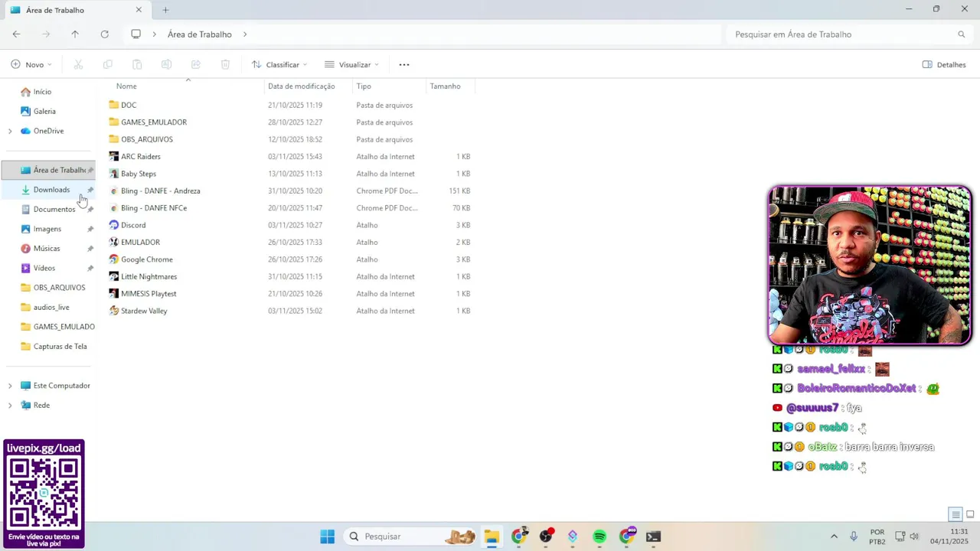Select the Google Chrome shortcut icon
The width and height of the screenshot is (980, 551).
[x=114, y=259]
